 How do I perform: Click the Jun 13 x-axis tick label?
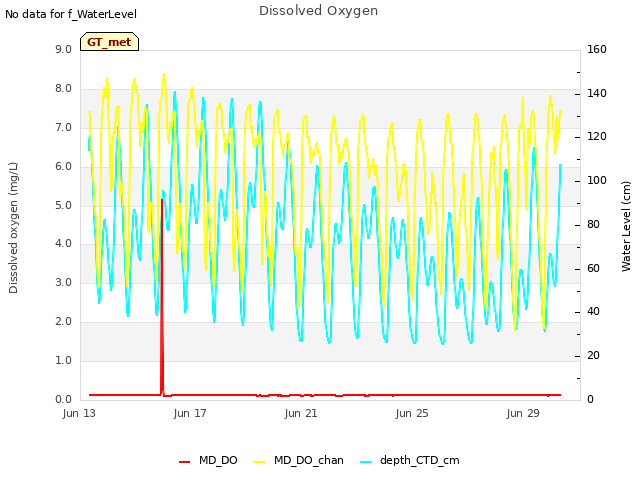pos(79,413)
